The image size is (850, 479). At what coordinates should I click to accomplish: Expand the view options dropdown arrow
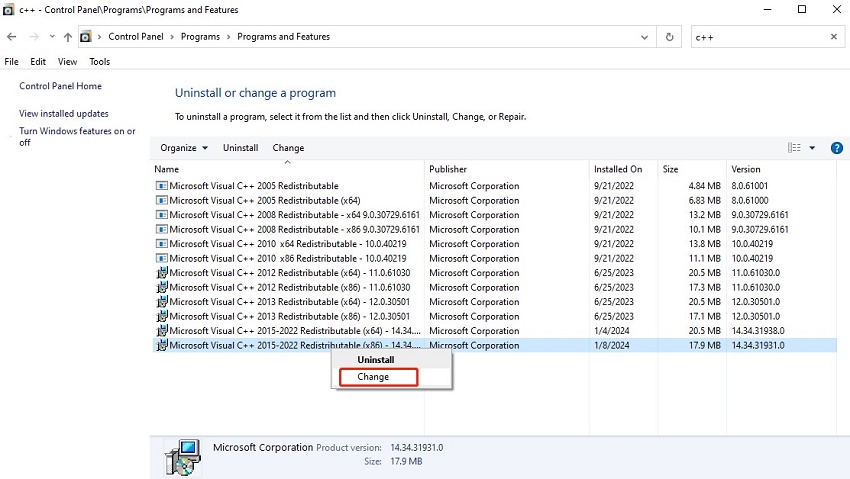tap(812, 147)
